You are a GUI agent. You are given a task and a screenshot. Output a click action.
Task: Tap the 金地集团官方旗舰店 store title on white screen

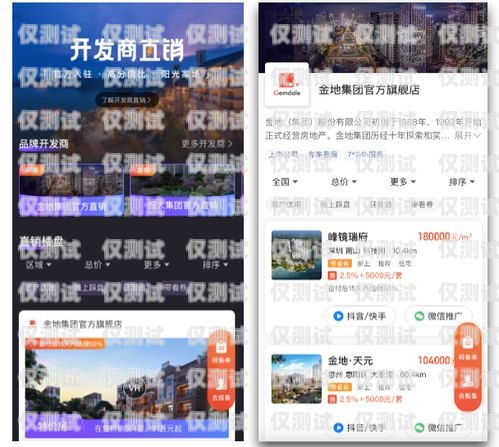click(x=369, y=90)
